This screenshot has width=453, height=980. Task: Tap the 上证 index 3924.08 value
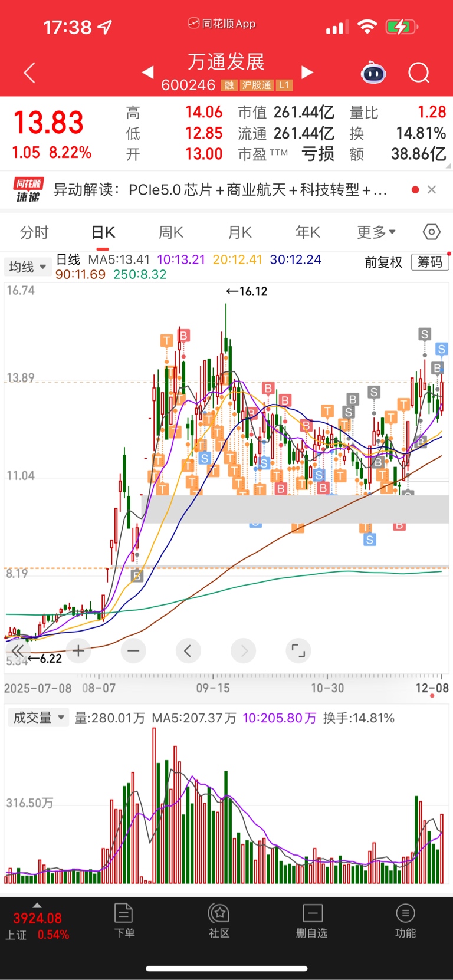click(x=37, y=918)
